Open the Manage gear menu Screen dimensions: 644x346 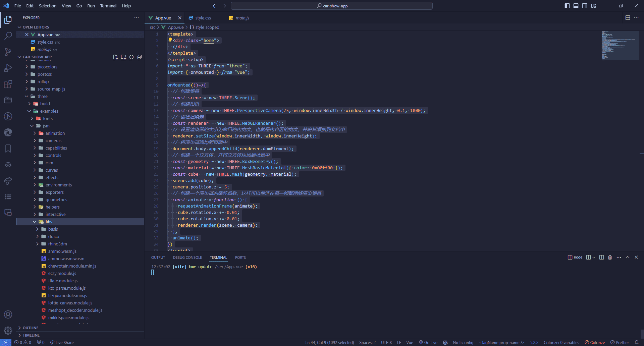[x=8, y=331]
